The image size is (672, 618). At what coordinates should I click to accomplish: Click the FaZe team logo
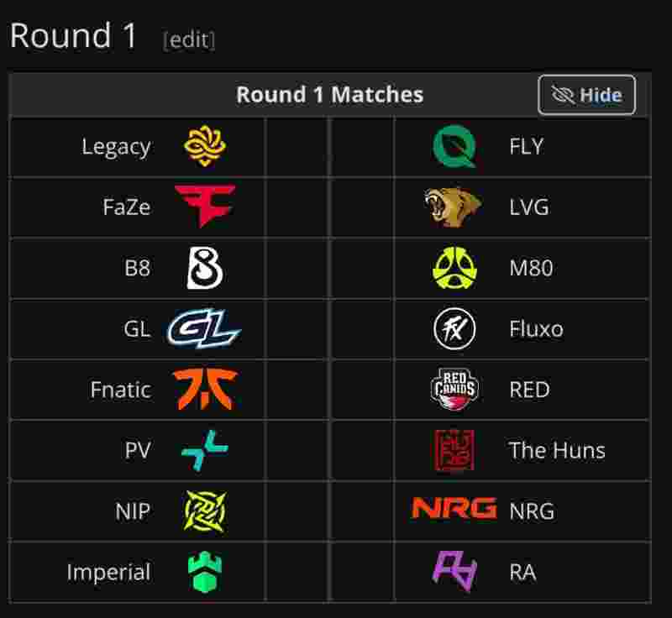coord(205,207)
